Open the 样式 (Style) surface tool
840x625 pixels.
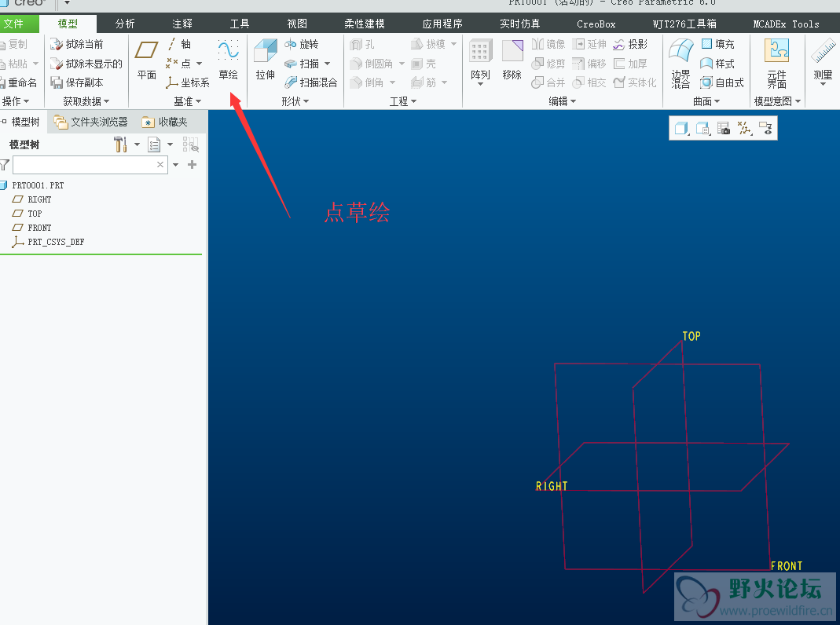(717, 64)
